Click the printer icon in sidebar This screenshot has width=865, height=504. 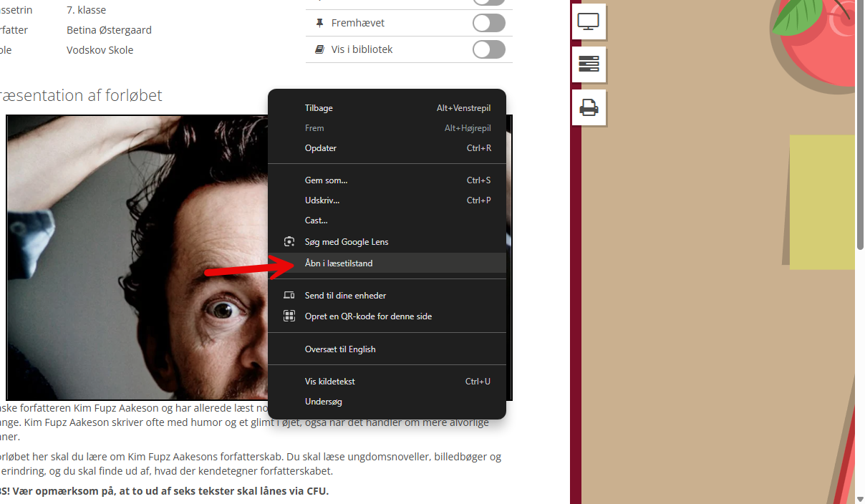[589, 108]
